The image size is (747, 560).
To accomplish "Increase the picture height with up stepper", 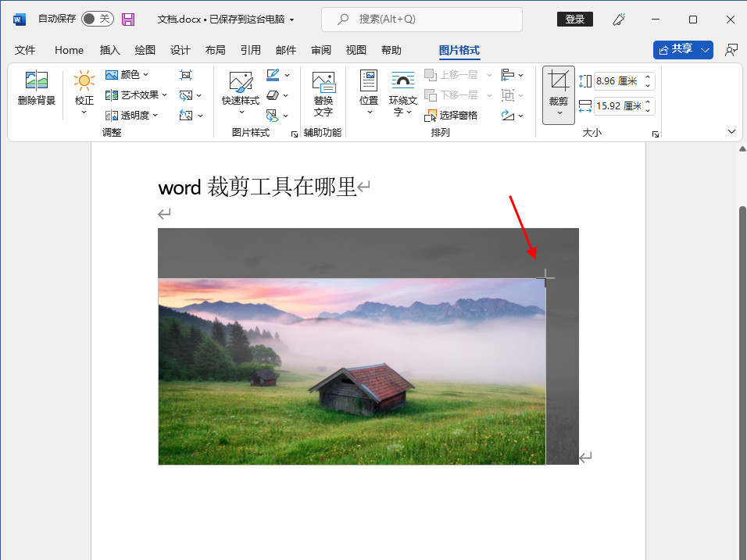I will [648, 77].
